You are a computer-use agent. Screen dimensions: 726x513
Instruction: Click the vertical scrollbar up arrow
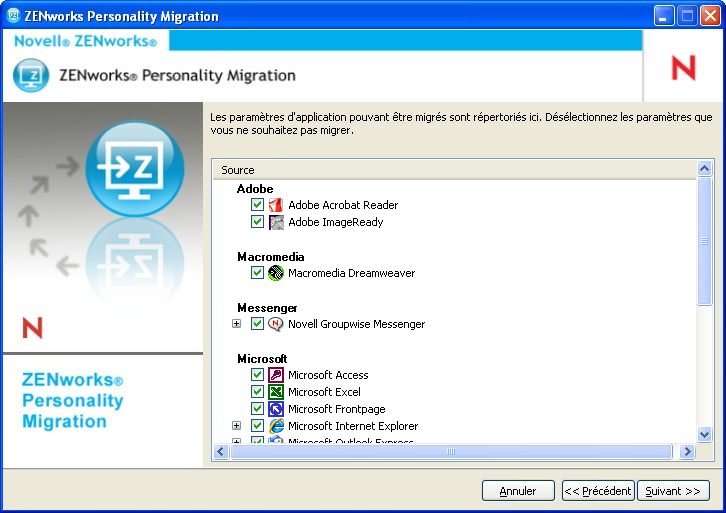(x=704, y=169)
